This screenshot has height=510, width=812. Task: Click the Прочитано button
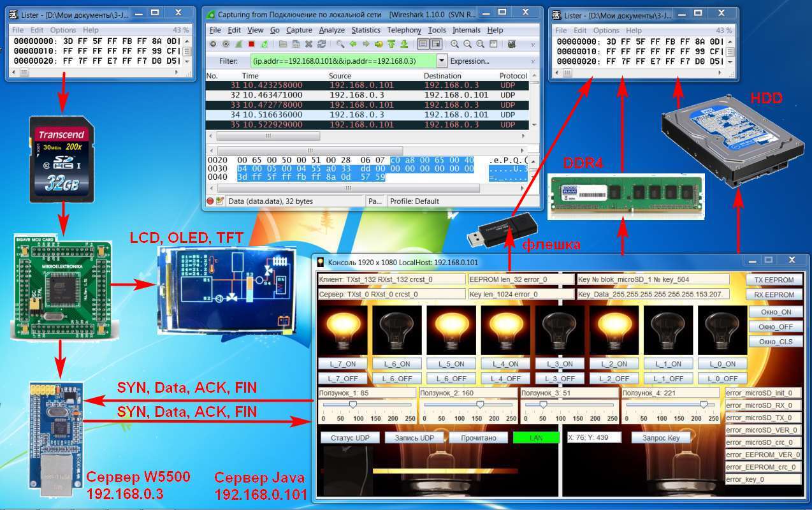click(478, 437)
